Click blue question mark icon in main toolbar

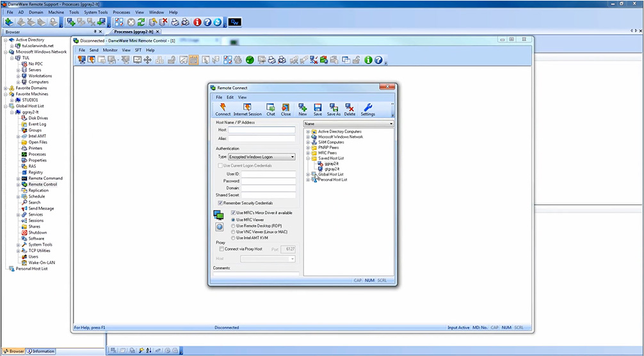207,22
